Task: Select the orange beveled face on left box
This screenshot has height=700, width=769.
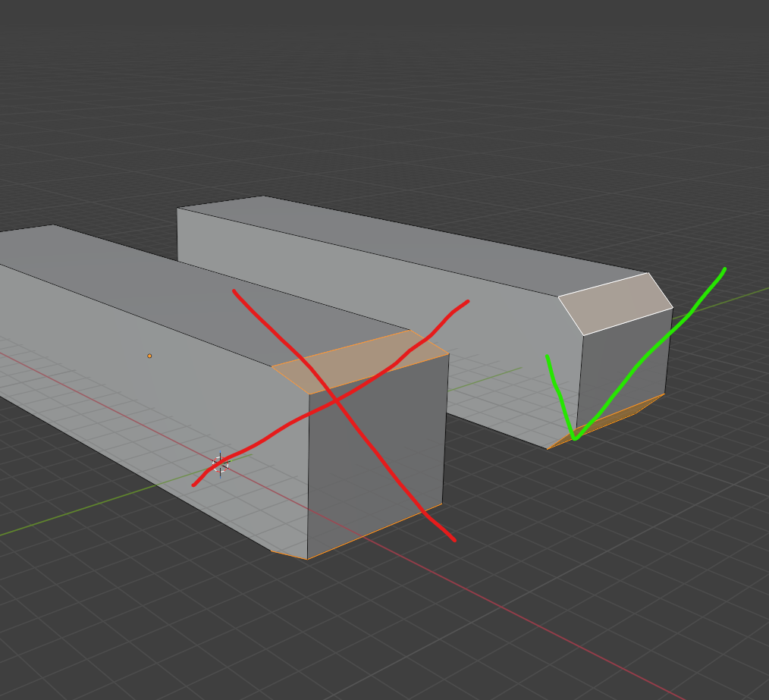Action: [x=360, y=362]
